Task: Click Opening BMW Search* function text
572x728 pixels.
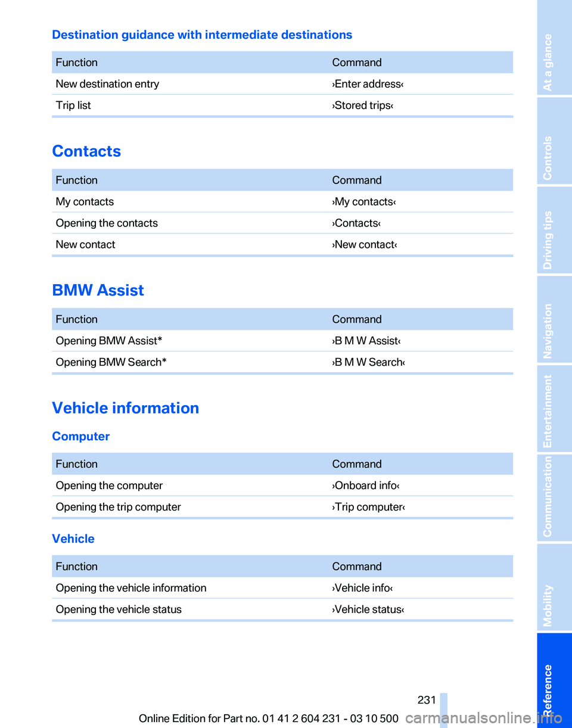Action: pos(111,363)
